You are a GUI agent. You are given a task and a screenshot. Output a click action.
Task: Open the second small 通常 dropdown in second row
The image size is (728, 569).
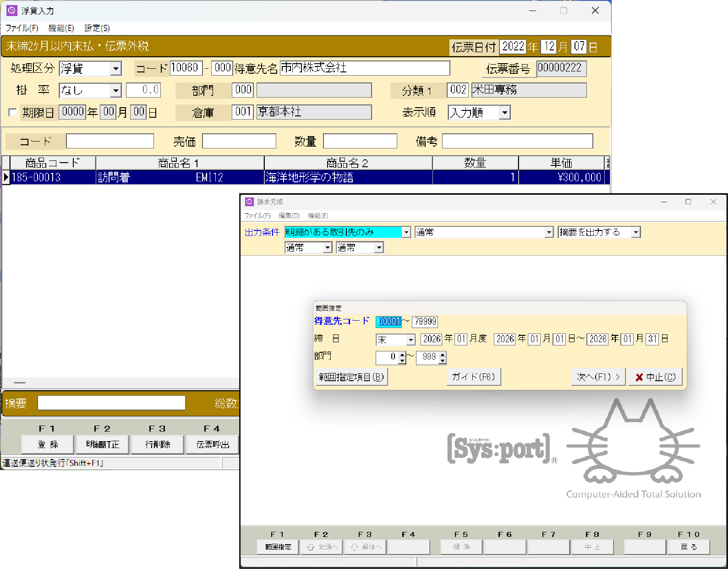[379, 248]
